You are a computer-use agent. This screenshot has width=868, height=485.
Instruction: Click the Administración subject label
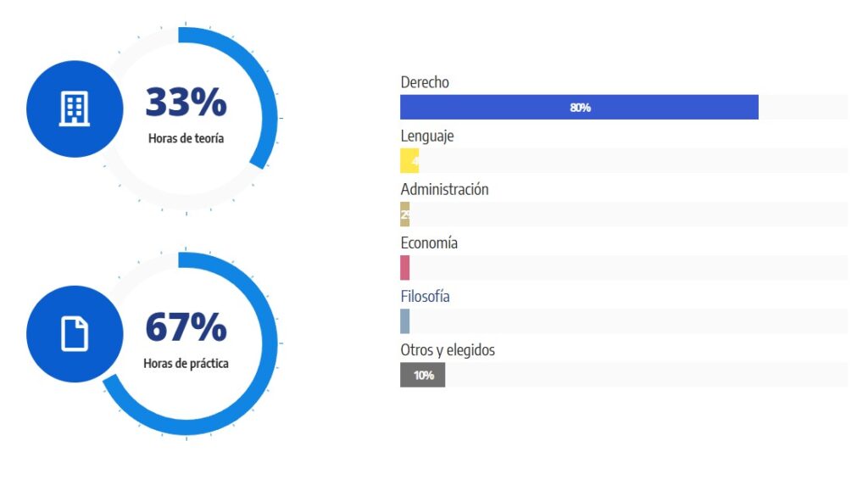pyautogui.click(x=444, y=189)
